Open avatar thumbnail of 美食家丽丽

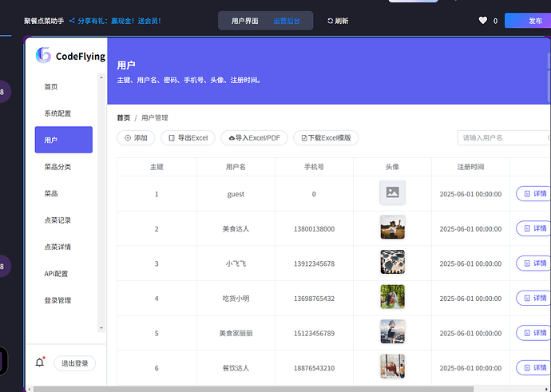pos(393,331)
